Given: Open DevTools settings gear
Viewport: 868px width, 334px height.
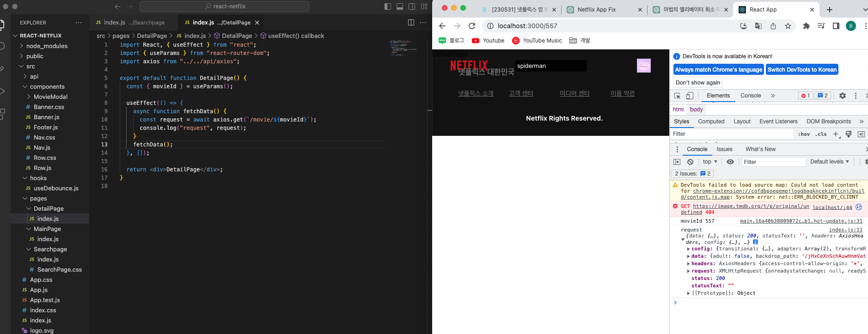Looking at the screenshot, I should tap(843, 96).
